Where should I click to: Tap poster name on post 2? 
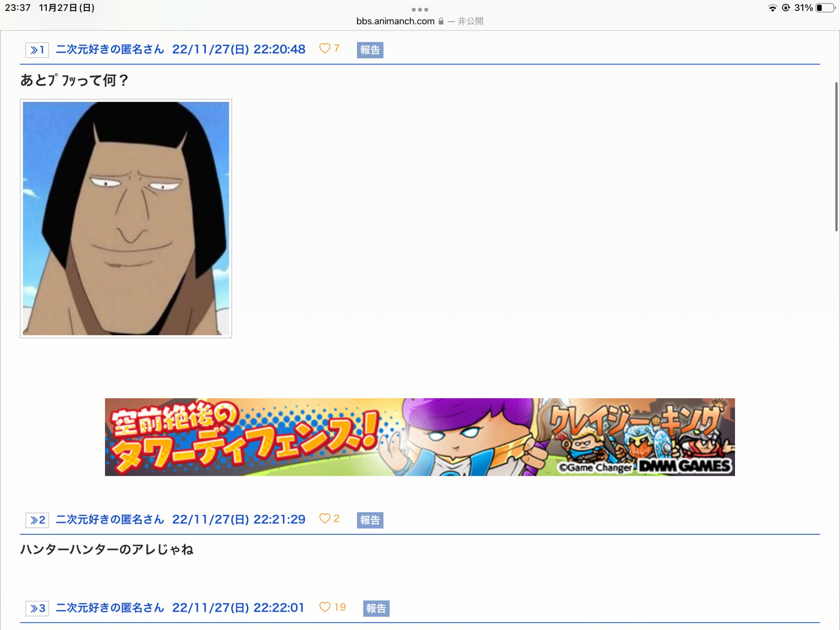[x=110, y=520]
